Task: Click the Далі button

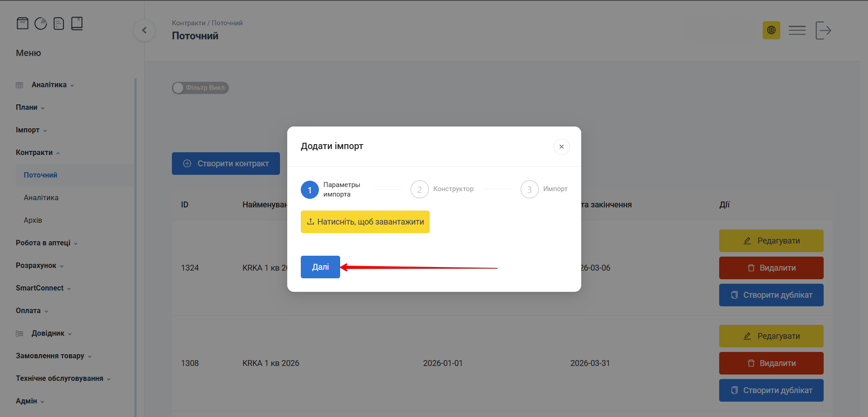Action: click(x=320, y=267)
